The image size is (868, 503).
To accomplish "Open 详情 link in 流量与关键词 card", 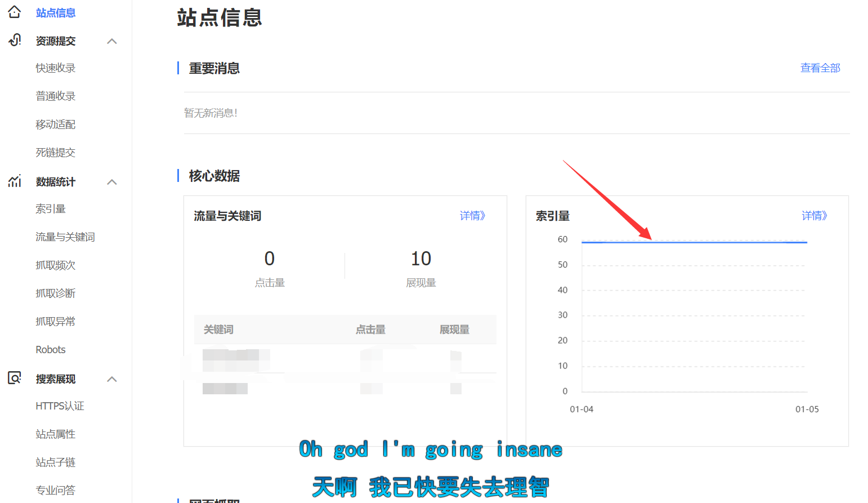I will click(473, 216).
